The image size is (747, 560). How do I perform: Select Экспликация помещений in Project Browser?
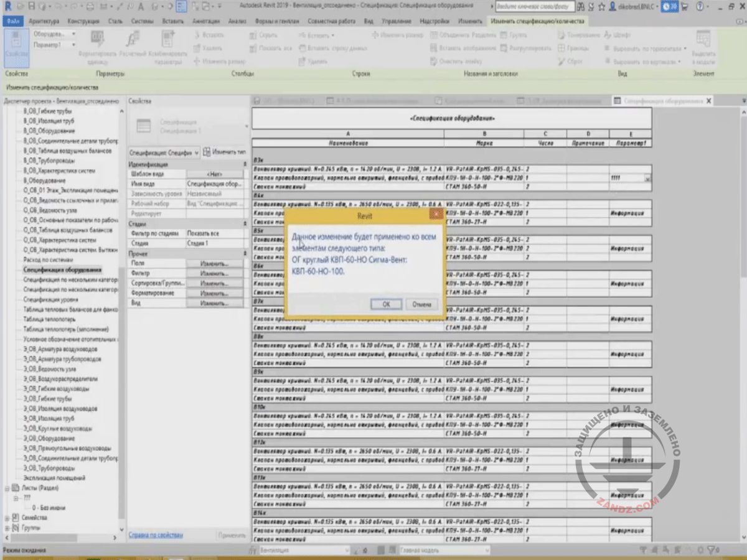(54, 478)
